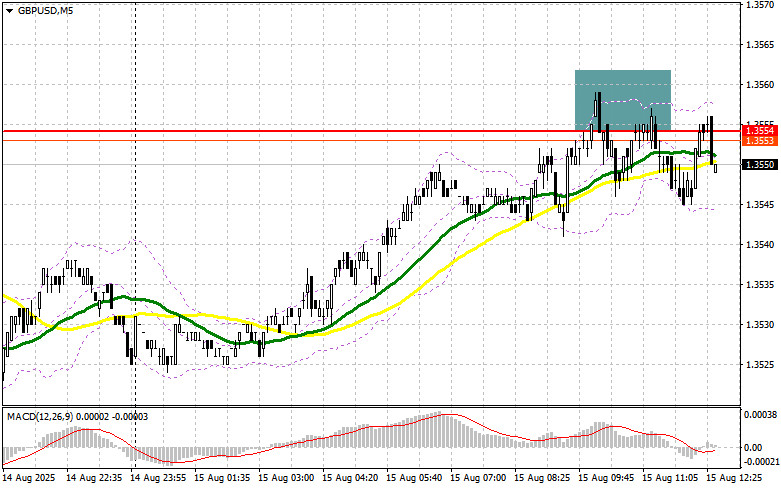Select the 1.3565 price scale value
The width and height of the screenshot is (781, 489).
760,45
